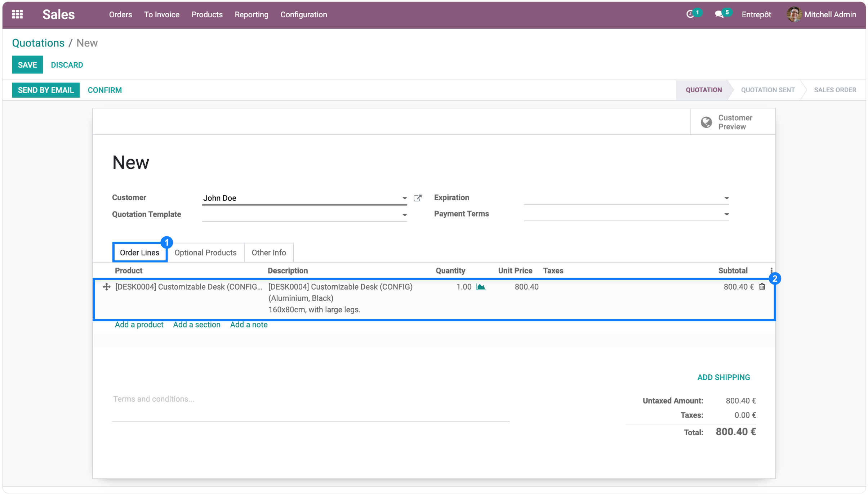
Task: Open the apps grid menu icon
Action: [x=17, y=14]
